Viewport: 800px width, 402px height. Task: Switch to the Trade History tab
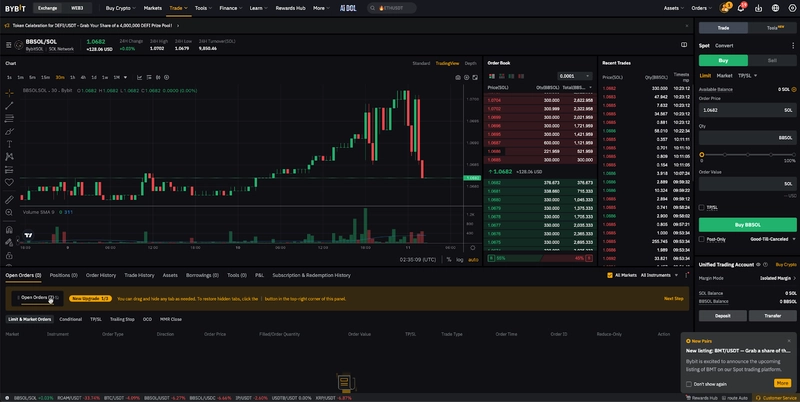pyautogui.click(x=139, y=274)
